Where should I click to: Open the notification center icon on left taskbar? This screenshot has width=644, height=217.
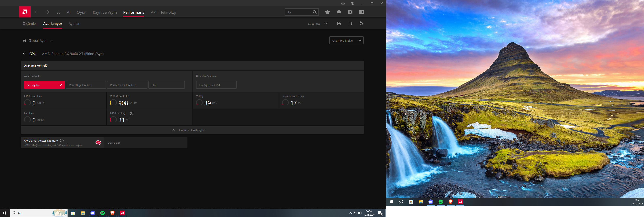click(x=380, y=213)
